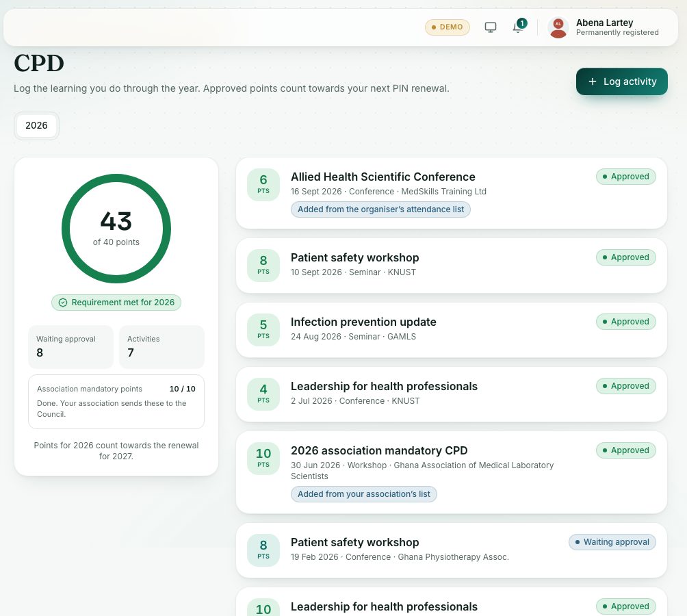Viewport: 687px width, 616px height.
Task: Open the notifications bell
Action: pos(518,27)
